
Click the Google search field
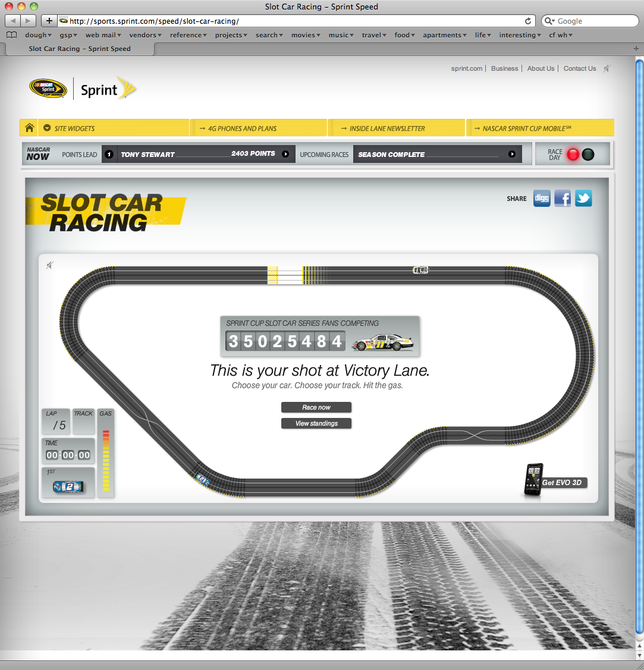(590, 21)
